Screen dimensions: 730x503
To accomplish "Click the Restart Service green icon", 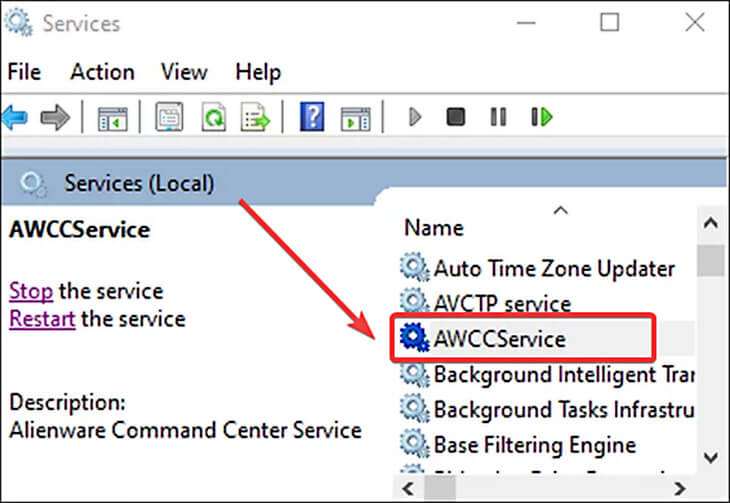I will (541, 117).
